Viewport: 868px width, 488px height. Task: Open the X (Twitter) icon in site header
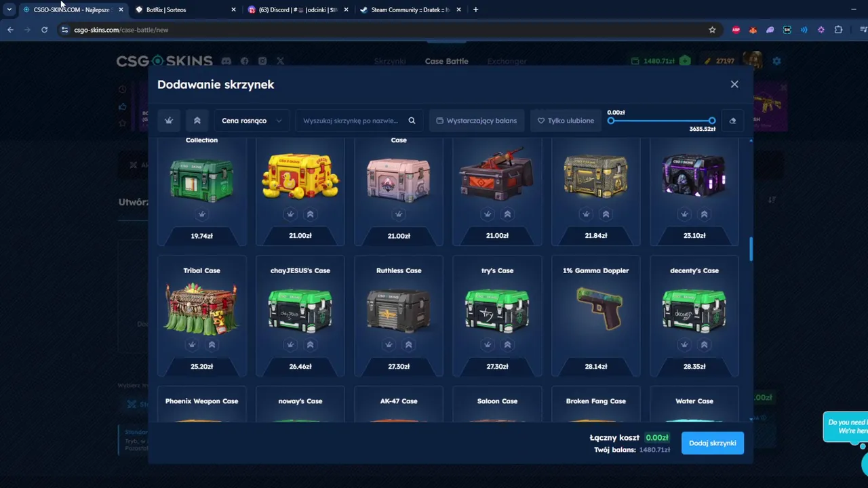[280, 61]
